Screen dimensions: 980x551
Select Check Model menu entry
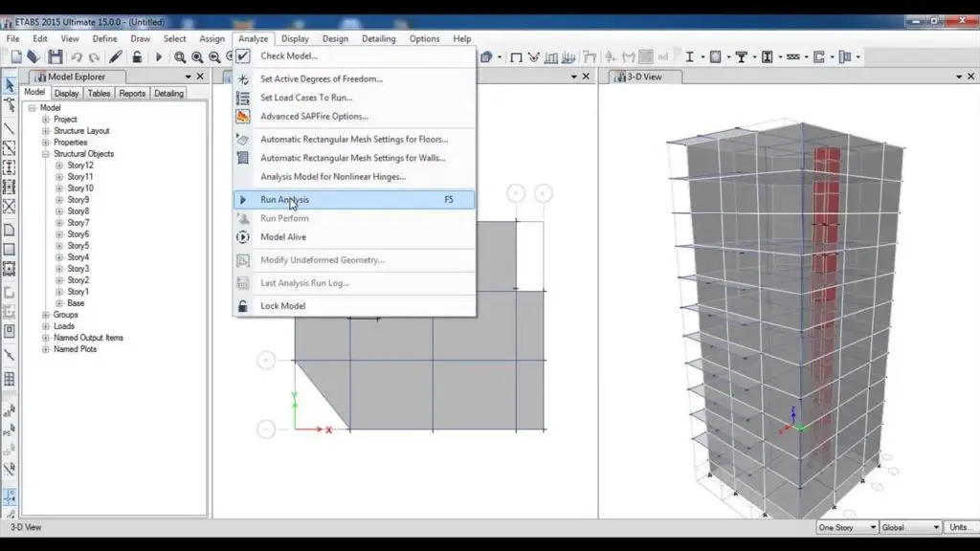288,55
